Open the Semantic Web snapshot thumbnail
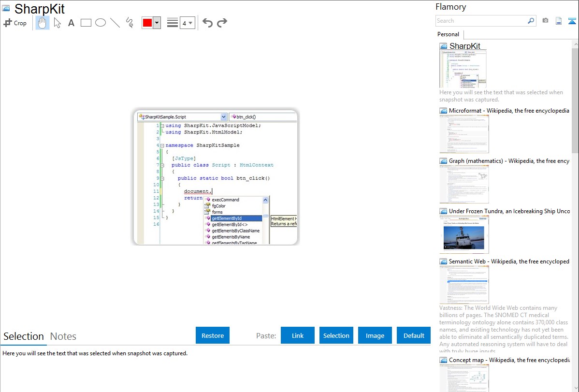This screenshot has width=579, height=392. coord(464,285)
